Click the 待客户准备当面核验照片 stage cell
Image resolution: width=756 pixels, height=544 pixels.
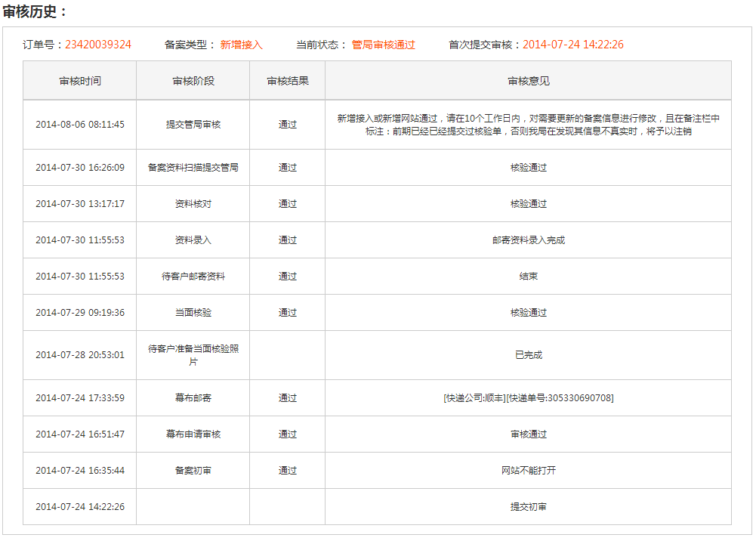point(193,355)
